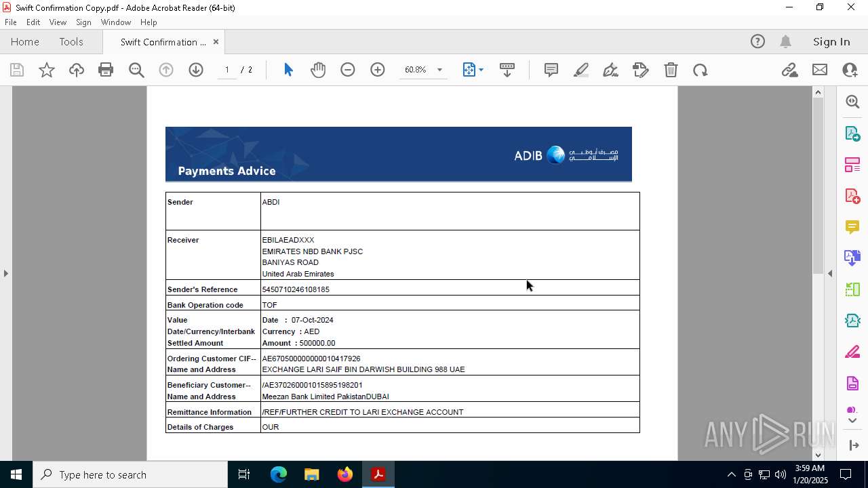
Task: Select the highlight text pen tool
Action: click(x=581, y=70)
